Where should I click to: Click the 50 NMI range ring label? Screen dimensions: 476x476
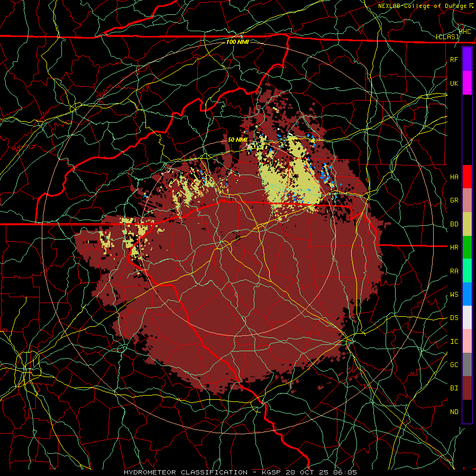point(237,140)
